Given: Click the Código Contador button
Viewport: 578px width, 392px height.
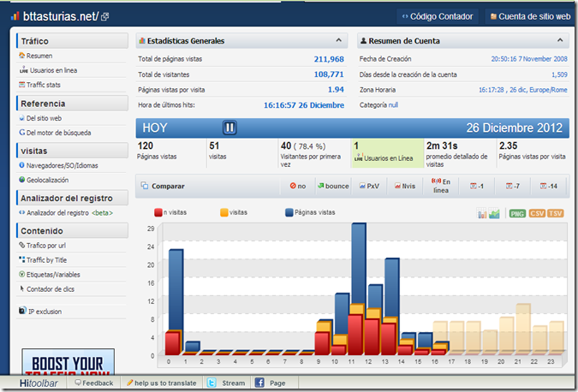Looking at the screenshot, I should point(438,16).
